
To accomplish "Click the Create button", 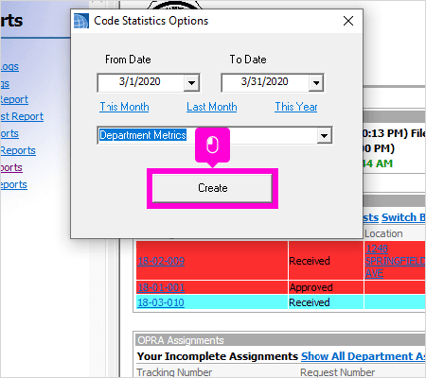I will (212, 188).
